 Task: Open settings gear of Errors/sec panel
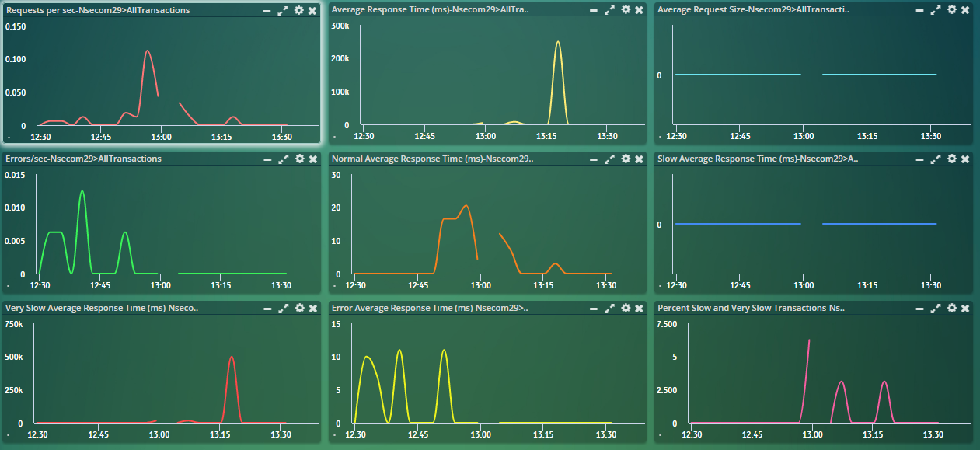pyautogui.click(x=299, y=159)
